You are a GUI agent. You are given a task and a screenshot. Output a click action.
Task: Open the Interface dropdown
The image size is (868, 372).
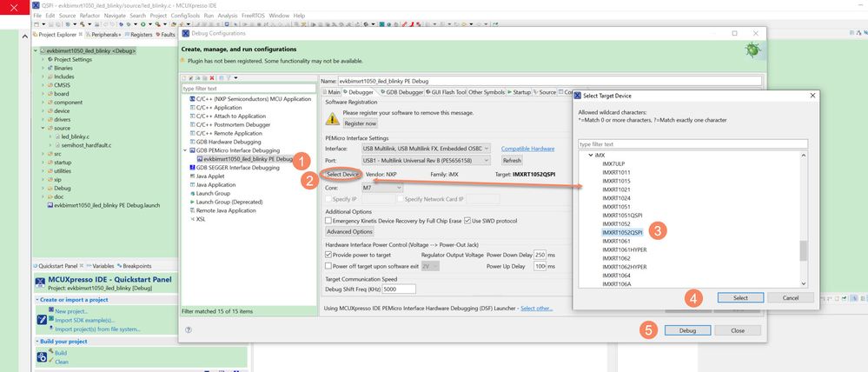tap(426, 149)
